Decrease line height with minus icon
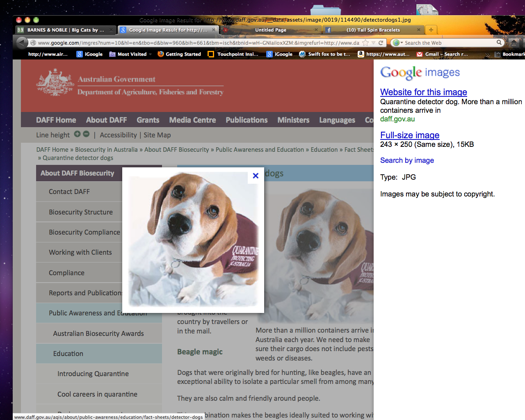The width and height of the screenshot is (525, 420). click(x=86, y=134)
